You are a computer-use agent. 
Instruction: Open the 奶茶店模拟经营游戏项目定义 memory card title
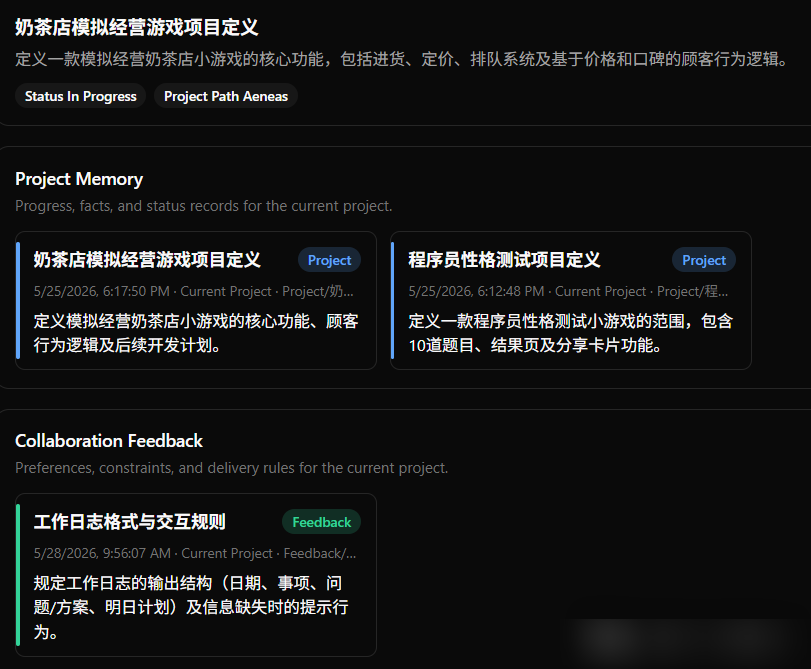coord(147,260)
